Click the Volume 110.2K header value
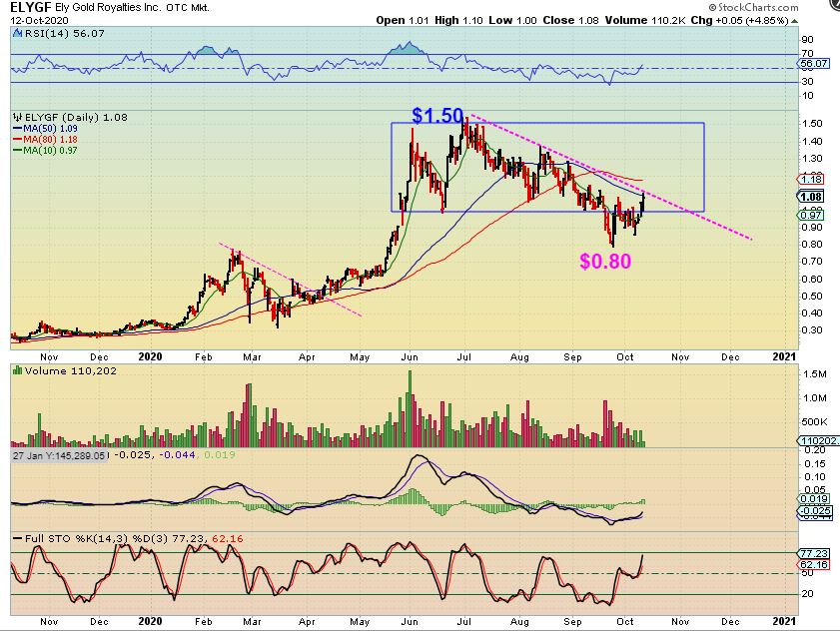Viewport: 840px width, 631px height. click(645, 20)
